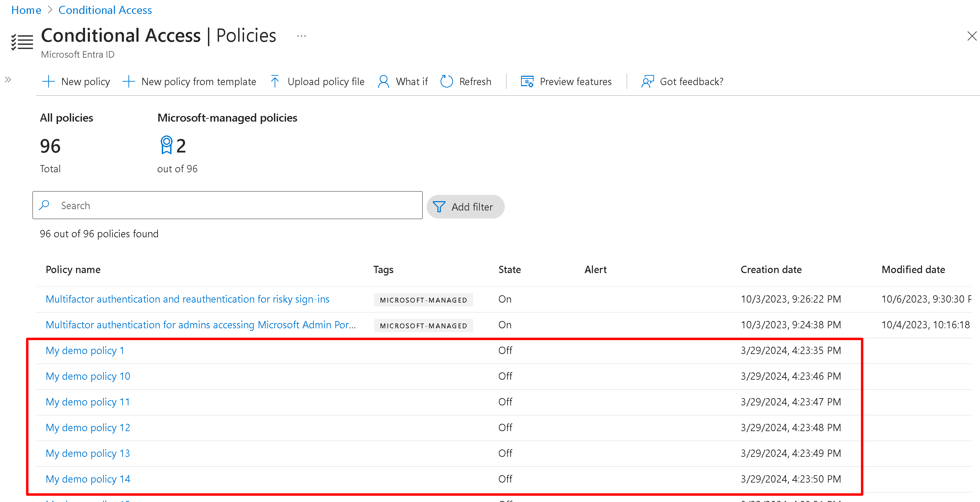Click the New policy from template plus icon
Screen dimensions: 980x502
(x=128, y=81)
